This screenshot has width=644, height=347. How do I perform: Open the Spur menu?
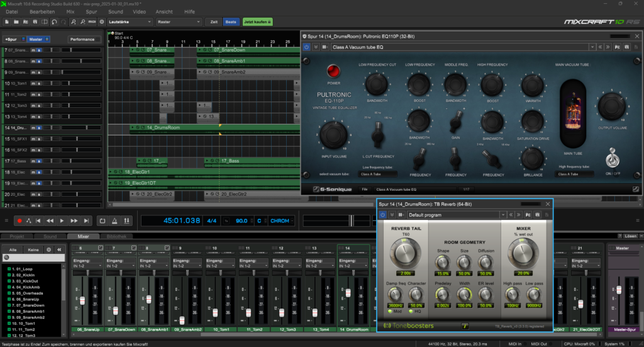[91, 11]
